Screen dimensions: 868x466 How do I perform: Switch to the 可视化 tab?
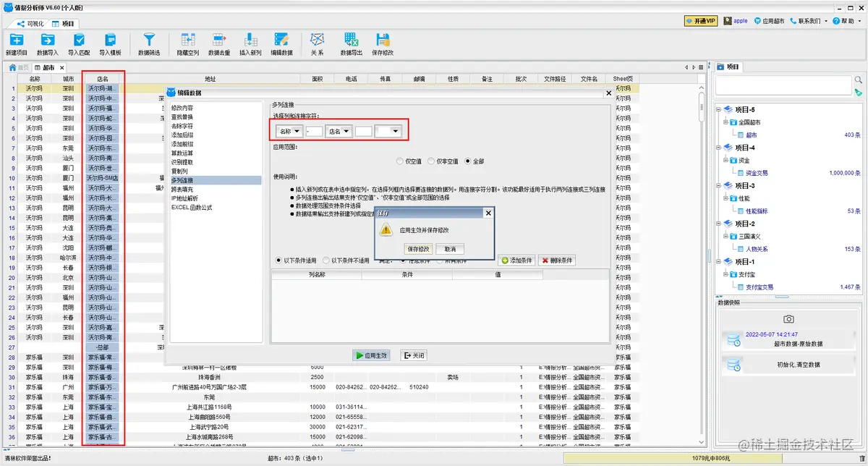(31, 23)
